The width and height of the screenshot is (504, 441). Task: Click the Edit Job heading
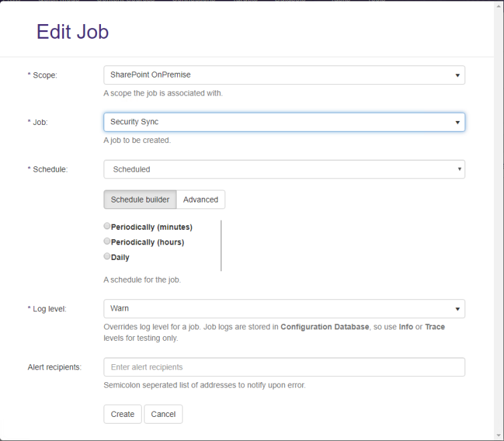[x=72, y=32]
